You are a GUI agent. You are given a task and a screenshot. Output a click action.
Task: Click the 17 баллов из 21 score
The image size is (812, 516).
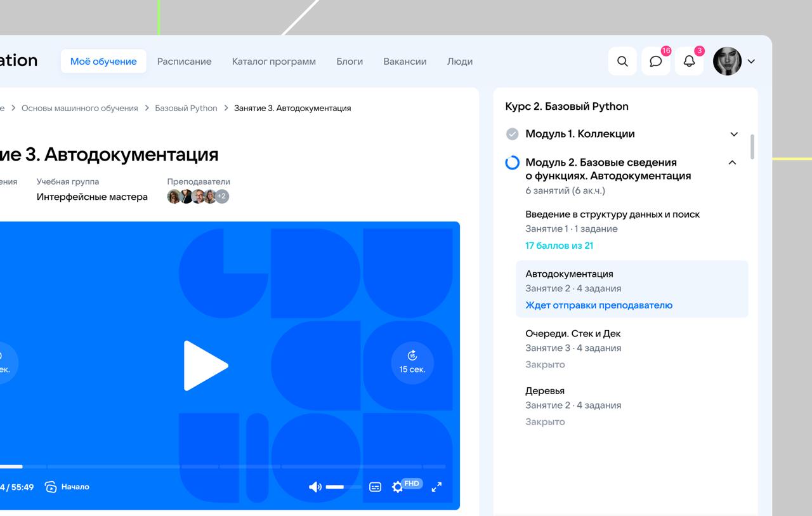click(559, 246)
